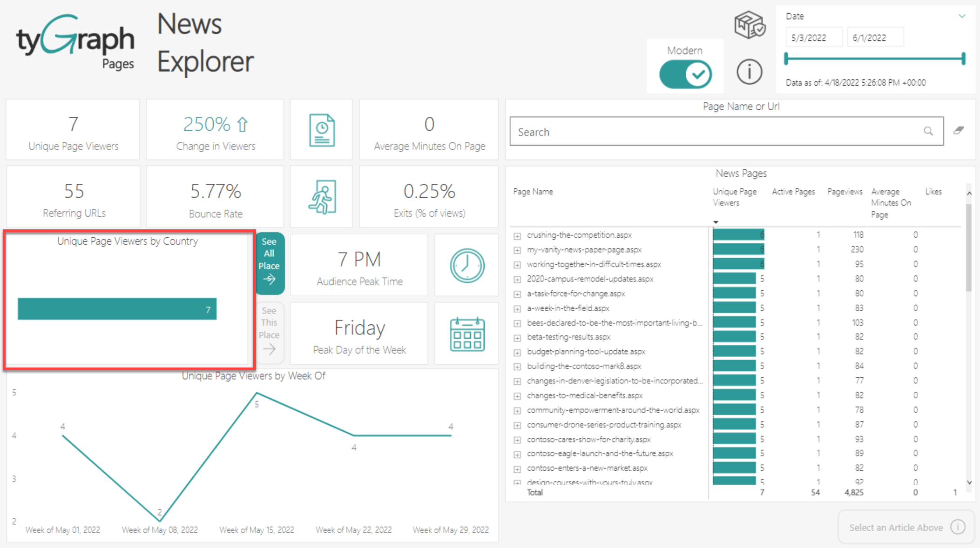Sort by Pageviews column header
980x548 pixels.
click(x=845, y=192)
